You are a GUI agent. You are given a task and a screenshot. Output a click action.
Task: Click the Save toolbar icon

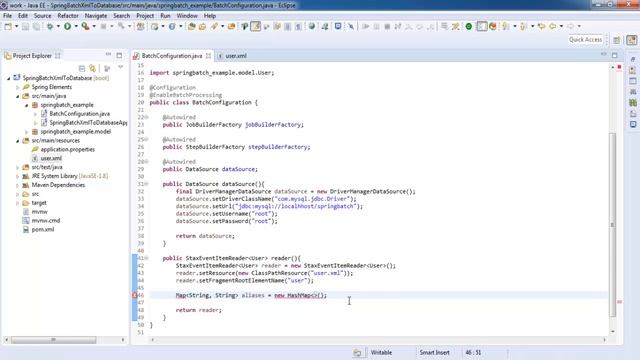click(25, 27)
